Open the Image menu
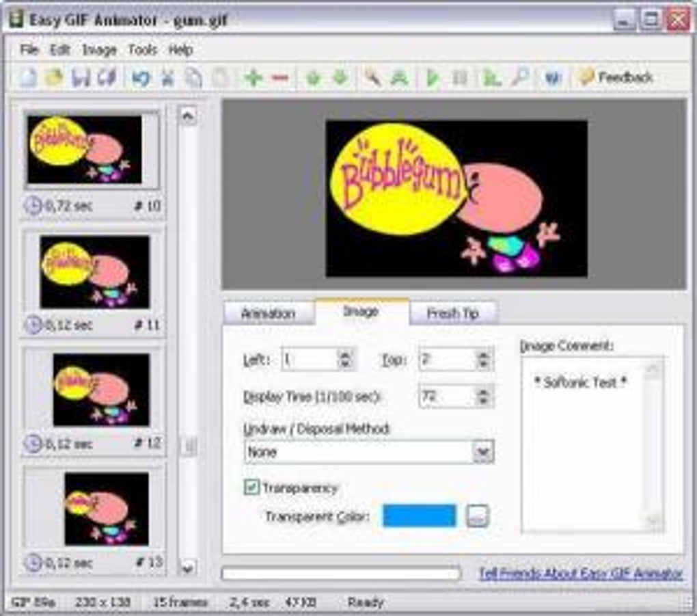The image size is (697, 616). (x=99, y=49)
